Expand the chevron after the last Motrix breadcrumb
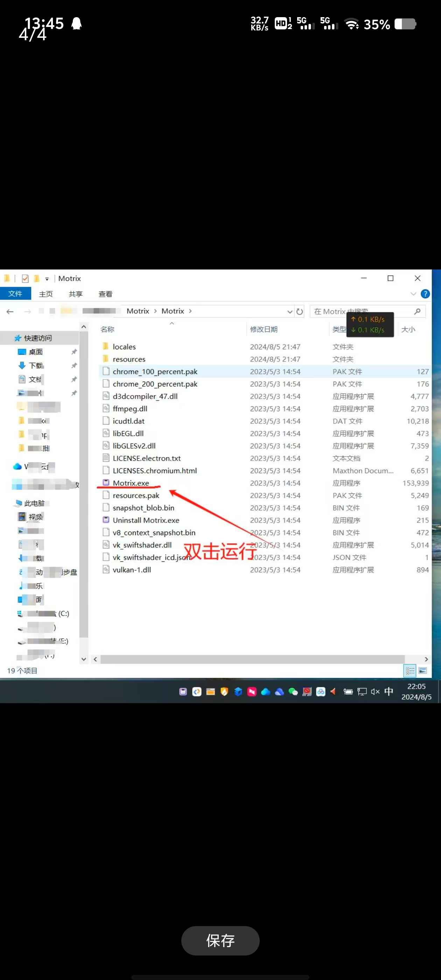 pyautogui.click(x=190, y=311)
